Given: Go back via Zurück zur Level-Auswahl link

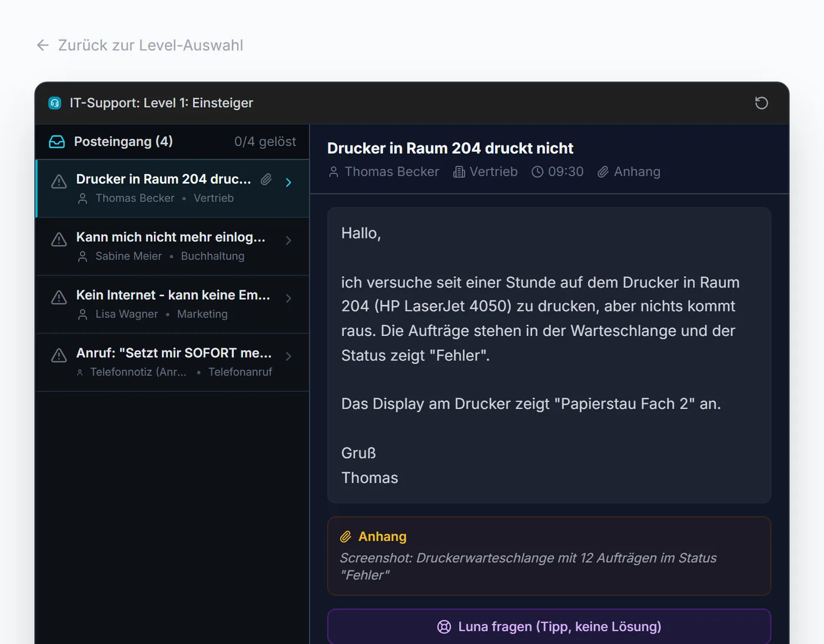Looking at the screenshot, I should [140, 45].
